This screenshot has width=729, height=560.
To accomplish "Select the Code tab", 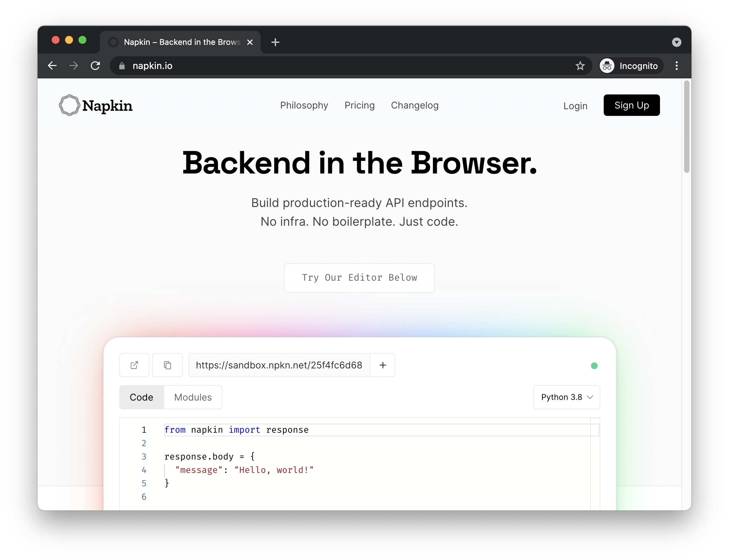I will click(x=141, y=397).
